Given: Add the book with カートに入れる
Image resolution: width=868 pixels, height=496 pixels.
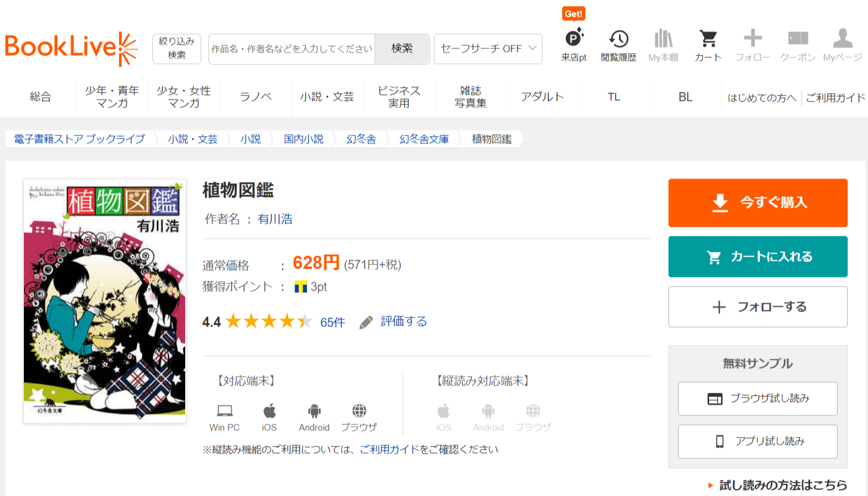Looking at the screenshot, I should pos(757,257).
